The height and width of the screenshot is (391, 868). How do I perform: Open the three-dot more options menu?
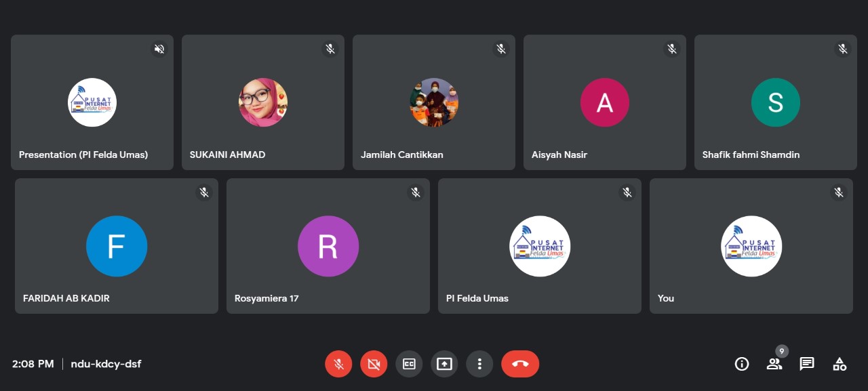479,364
